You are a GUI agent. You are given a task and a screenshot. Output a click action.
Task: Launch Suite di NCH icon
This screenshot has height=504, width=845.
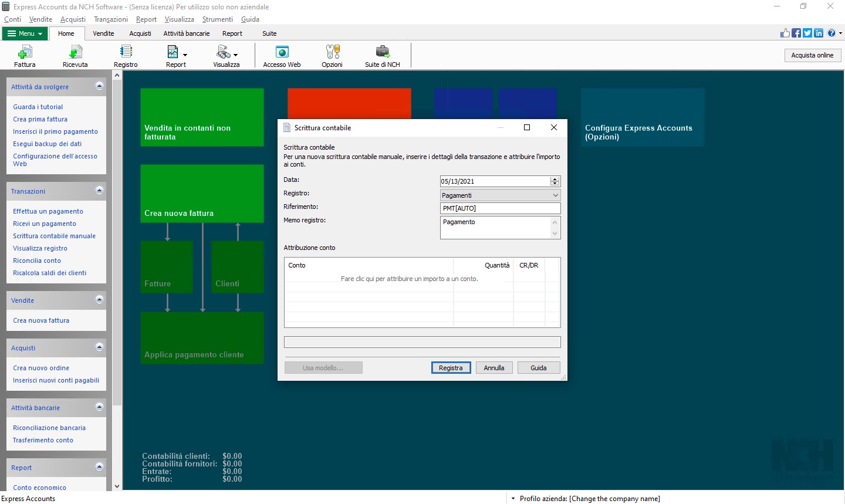[383, 56]
